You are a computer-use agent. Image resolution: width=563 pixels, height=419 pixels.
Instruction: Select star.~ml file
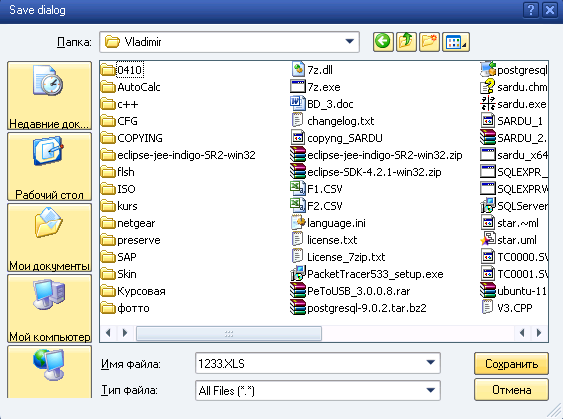tap(510, 223)
